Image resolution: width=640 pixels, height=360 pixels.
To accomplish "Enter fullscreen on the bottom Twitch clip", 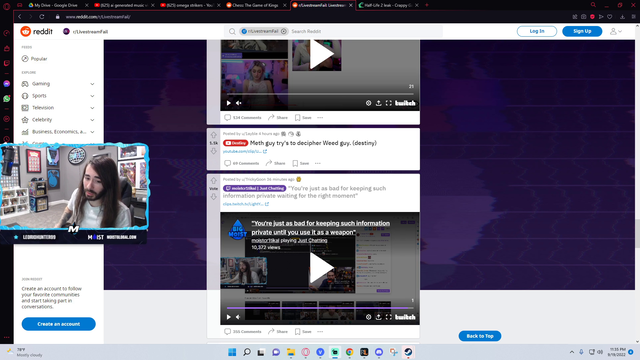I will pyautogui.click(x=389, y=317).
